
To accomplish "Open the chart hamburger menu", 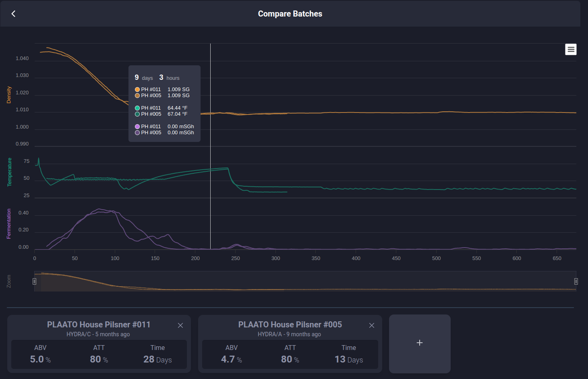I will click(571, 50).
